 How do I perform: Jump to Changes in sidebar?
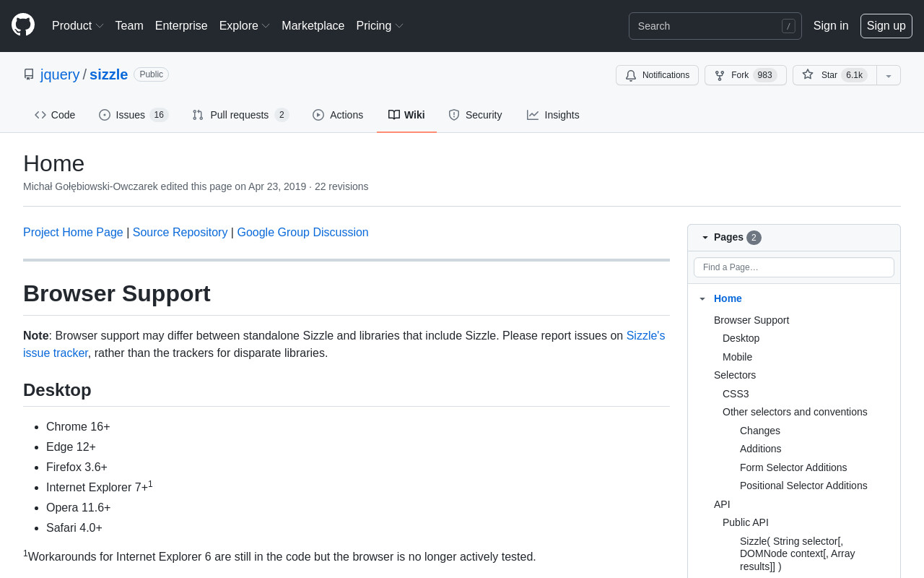coord(760,431)
